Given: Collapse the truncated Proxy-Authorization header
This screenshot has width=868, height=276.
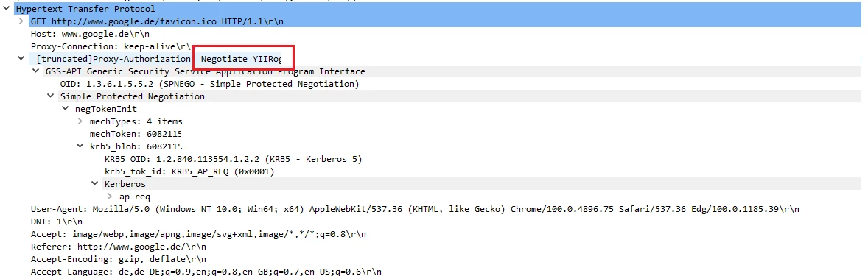Looking at the screenshot, I should tap(21, 58).
